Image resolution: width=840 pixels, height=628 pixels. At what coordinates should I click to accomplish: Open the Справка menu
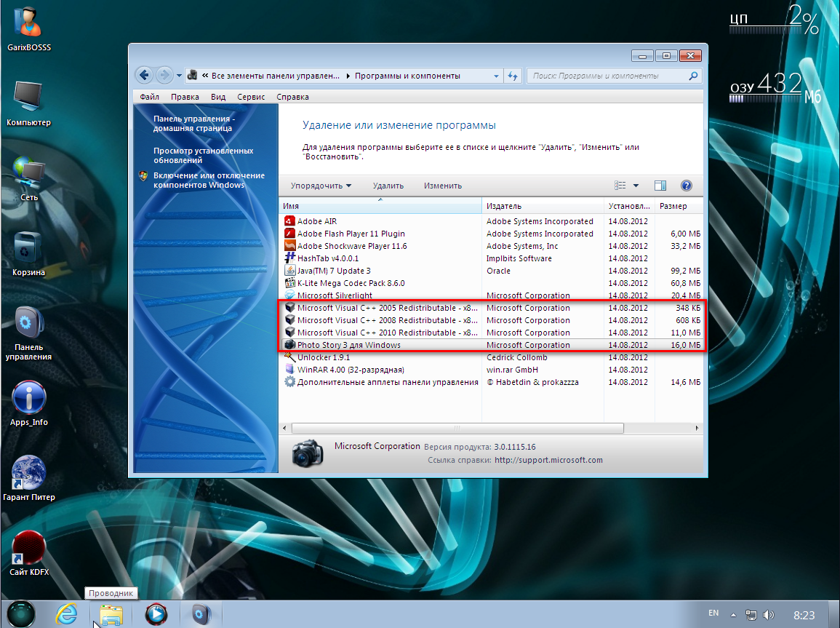(292, 97)
